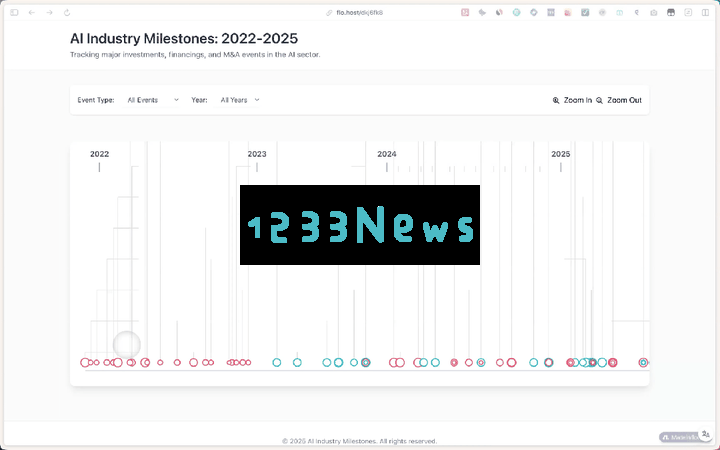Click the magnifier icon next to Zoom In
This screenshot has width=720, height=450.
click(556, 100)
